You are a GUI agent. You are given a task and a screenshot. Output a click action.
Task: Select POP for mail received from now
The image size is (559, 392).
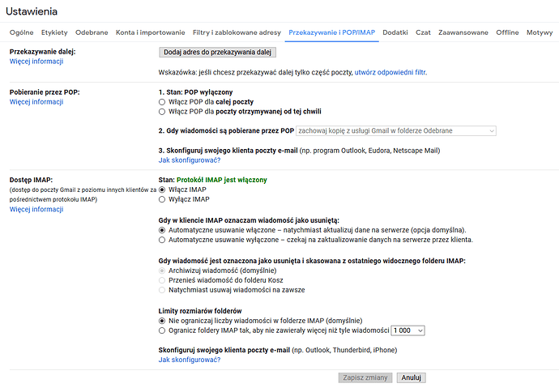[x=162, y=112]
